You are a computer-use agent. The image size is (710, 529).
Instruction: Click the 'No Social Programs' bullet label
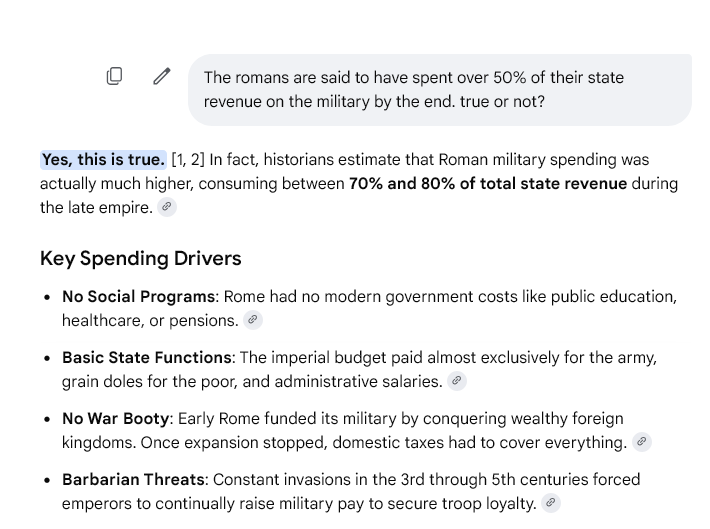click(138, 296)
